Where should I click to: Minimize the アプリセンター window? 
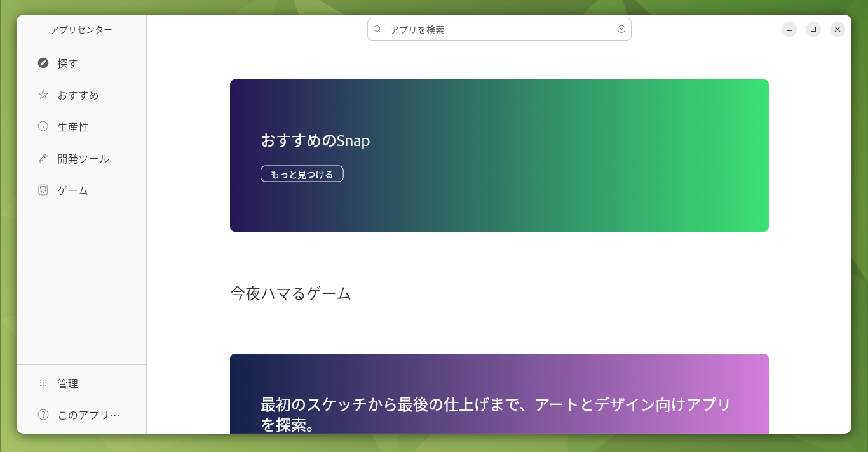coord(789,29)
